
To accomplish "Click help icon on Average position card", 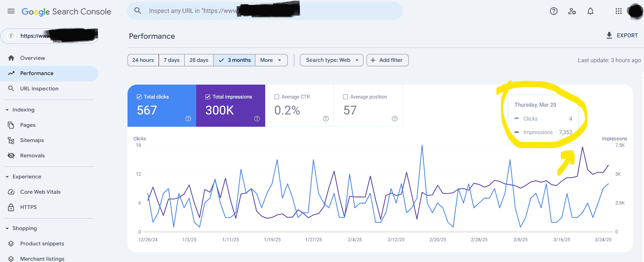I will pos(394,119).
